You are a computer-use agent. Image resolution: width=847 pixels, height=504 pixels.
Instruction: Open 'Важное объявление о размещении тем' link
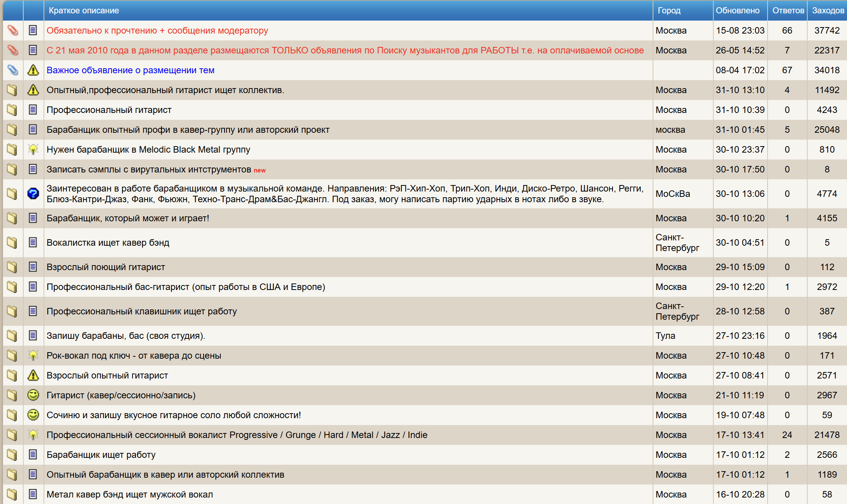pyautogui.click(x=130, y=70)
